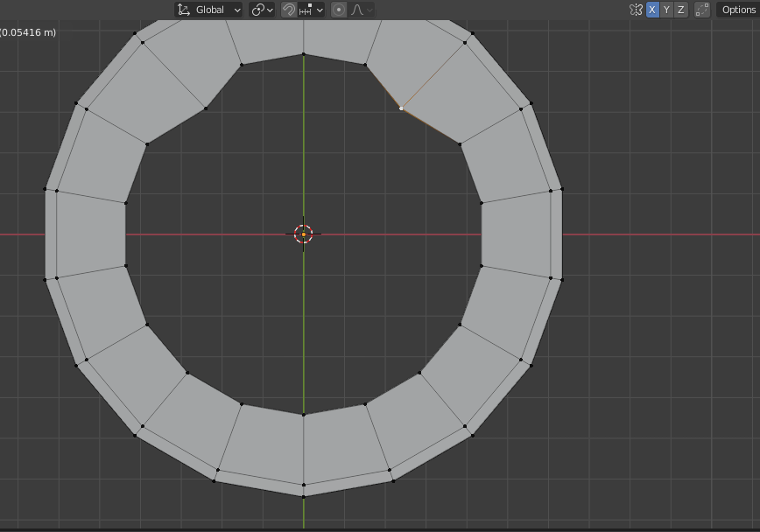
Task: Toggle proportional editing circle icon
Action: 339,10
